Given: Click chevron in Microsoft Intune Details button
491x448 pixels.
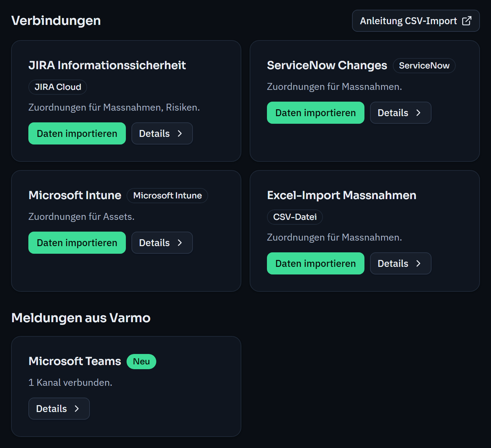Looking at the screenshot, I should [179, 243].
